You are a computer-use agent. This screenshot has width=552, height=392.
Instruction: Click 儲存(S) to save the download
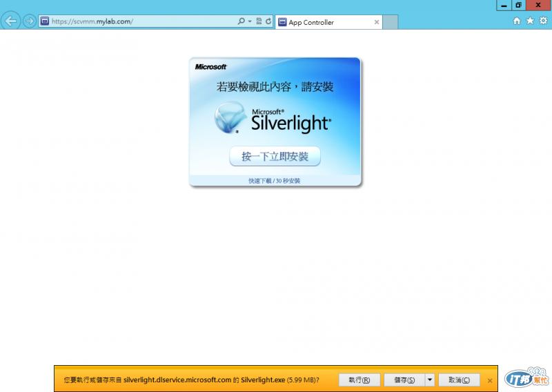click(404, 380)
